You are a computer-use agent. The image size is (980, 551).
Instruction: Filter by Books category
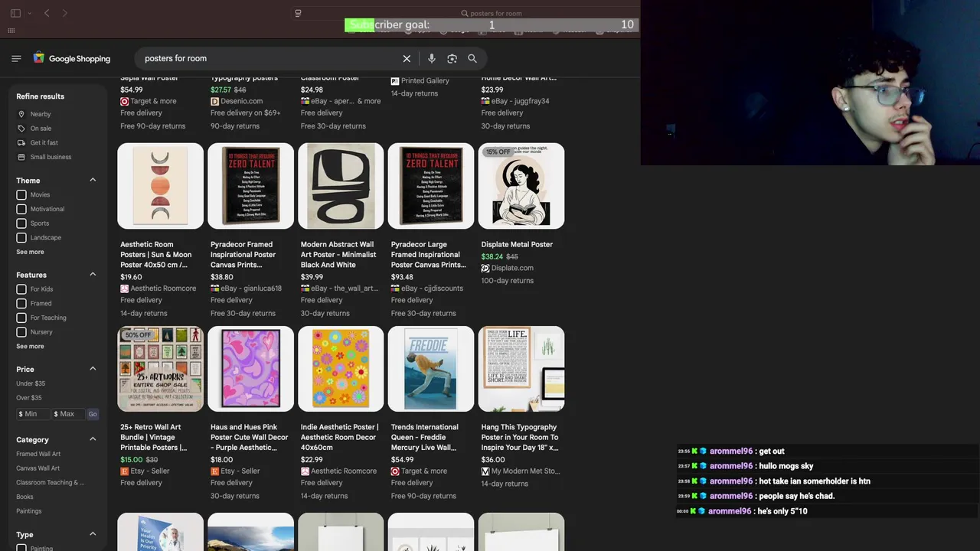(x=24, y=497)
